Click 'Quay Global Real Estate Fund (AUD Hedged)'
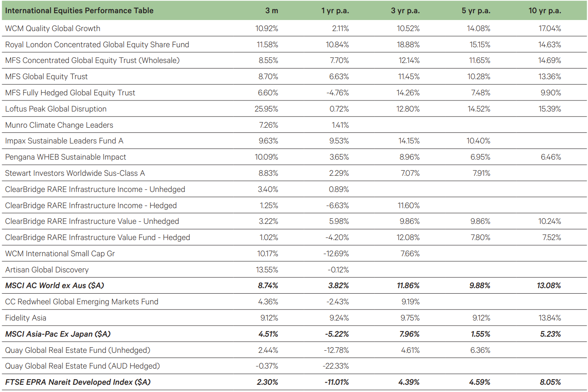This screenshot has height=392, width=588. pyautogui.click(x=83, y=366)
